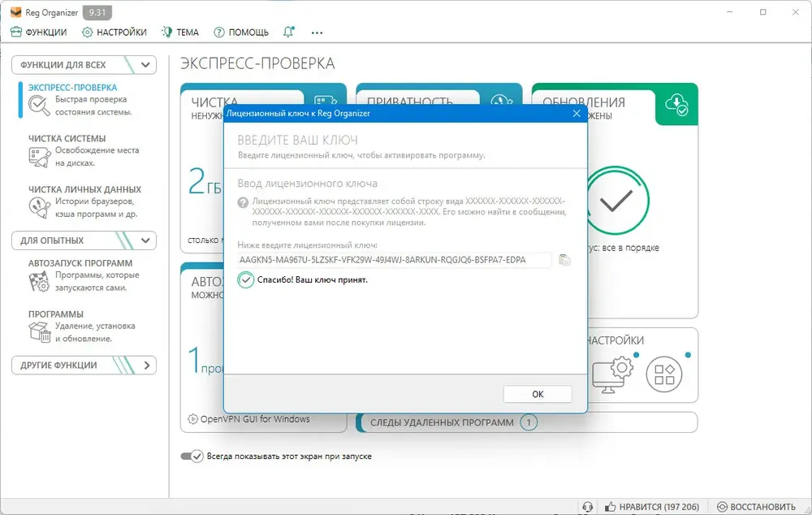Click the headset support icon

point(587,507)
